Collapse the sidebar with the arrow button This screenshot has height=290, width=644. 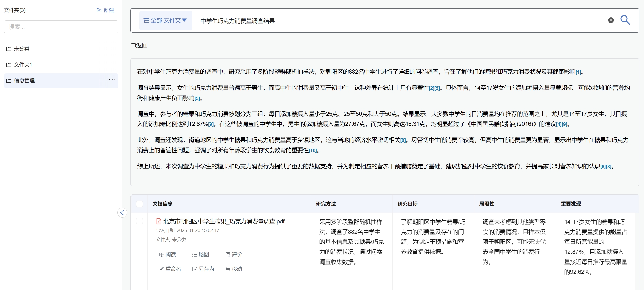122,213
